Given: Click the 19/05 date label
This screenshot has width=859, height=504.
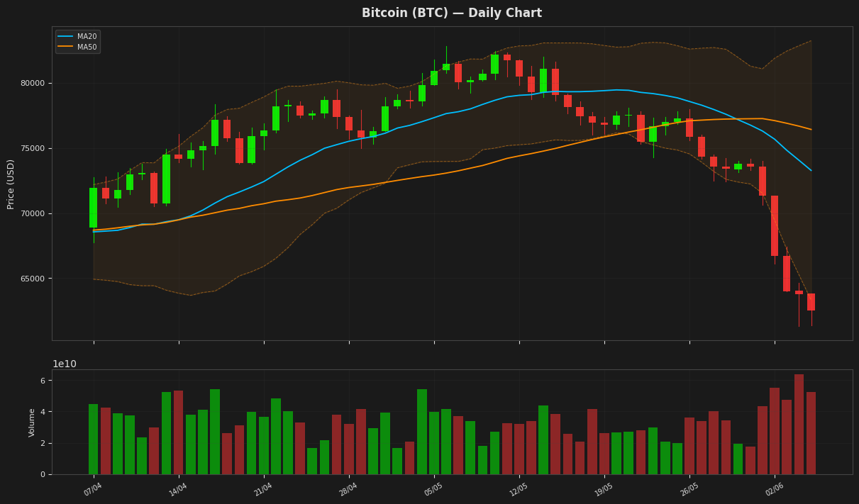Looking at the screenshot, I should (604, 489).
